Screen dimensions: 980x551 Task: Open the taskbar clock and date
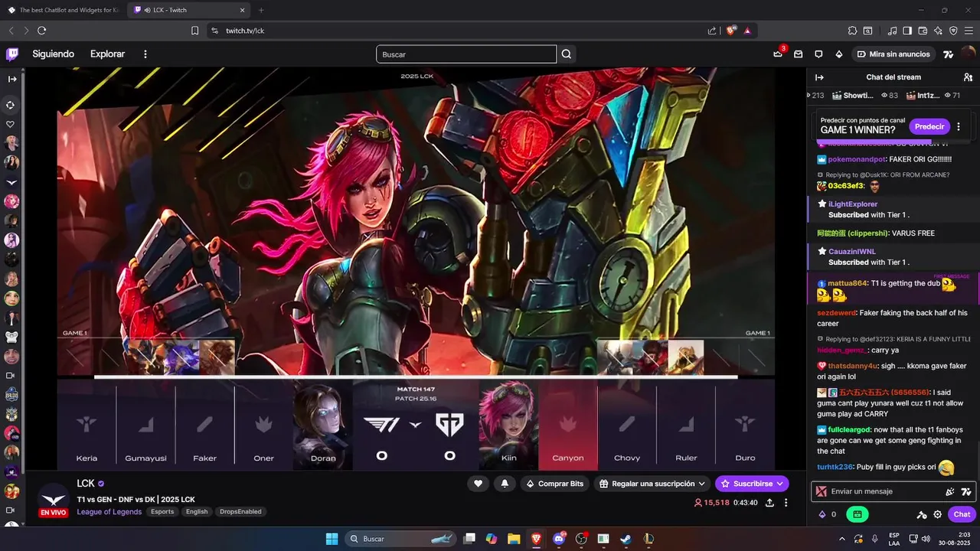[955, 539]
